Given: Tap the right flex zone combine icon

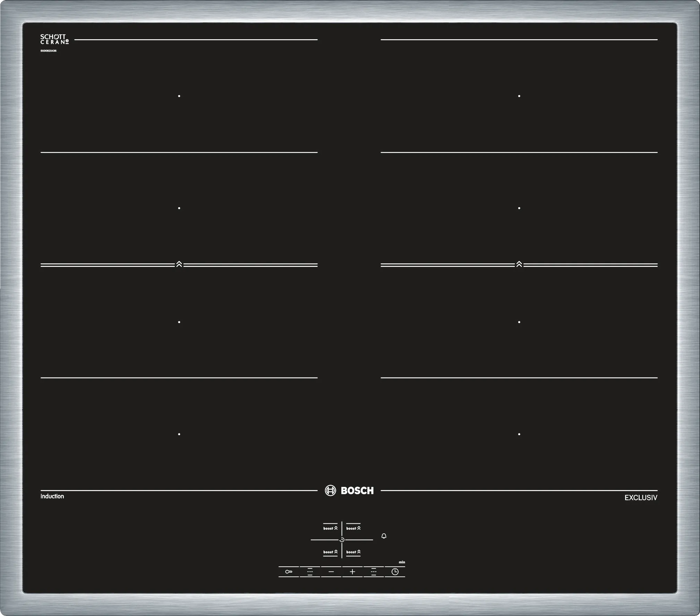Looking at the screenshot, I should coord(374,572).
